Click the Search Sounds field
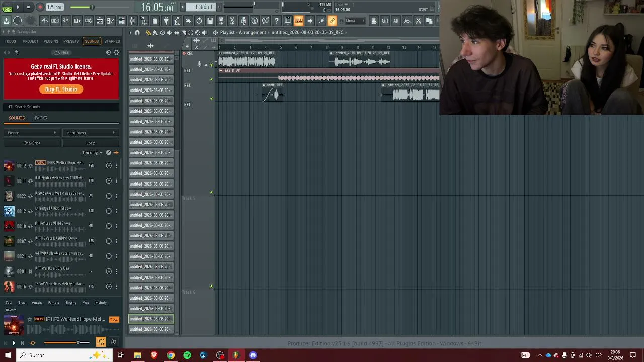Viewport: 644px width, 362px height. (x=61, y=107)
